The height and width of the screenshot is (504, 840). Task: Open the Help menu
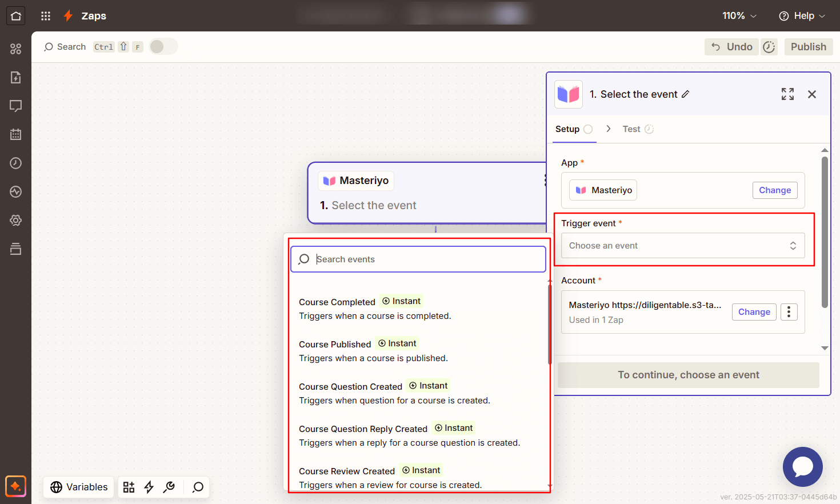(802, 16)
